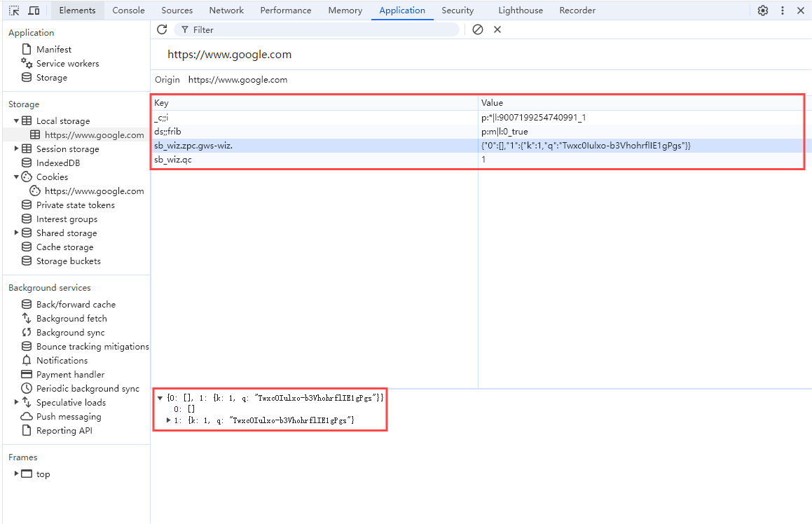Screen dimensions: 812x524
Task: Open the Sources tab
Action: pos(177,11)
